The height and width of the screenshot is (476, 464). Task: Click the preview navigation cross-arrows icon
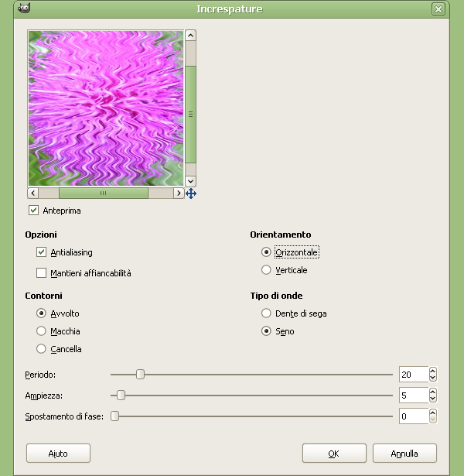tap(191, 193)
